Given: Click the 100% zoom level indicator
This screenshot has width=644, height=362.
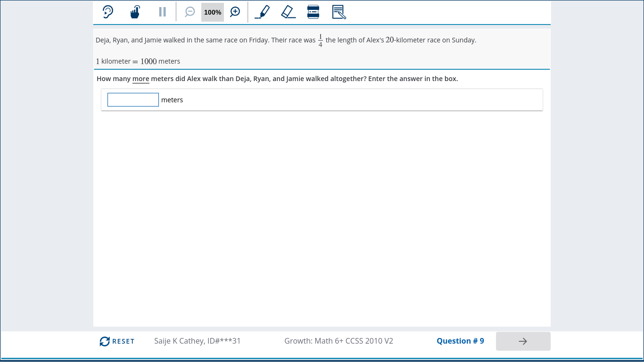Looking at the screenshot, I should pyautogui.click(x=213, y=12).
